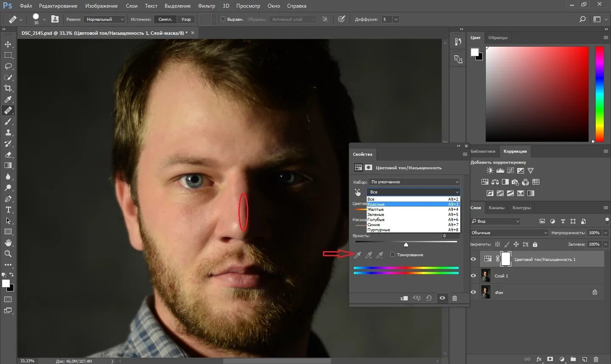
Task: Toggle the layer filter switch in Layers panel
Action: point(608,221)
